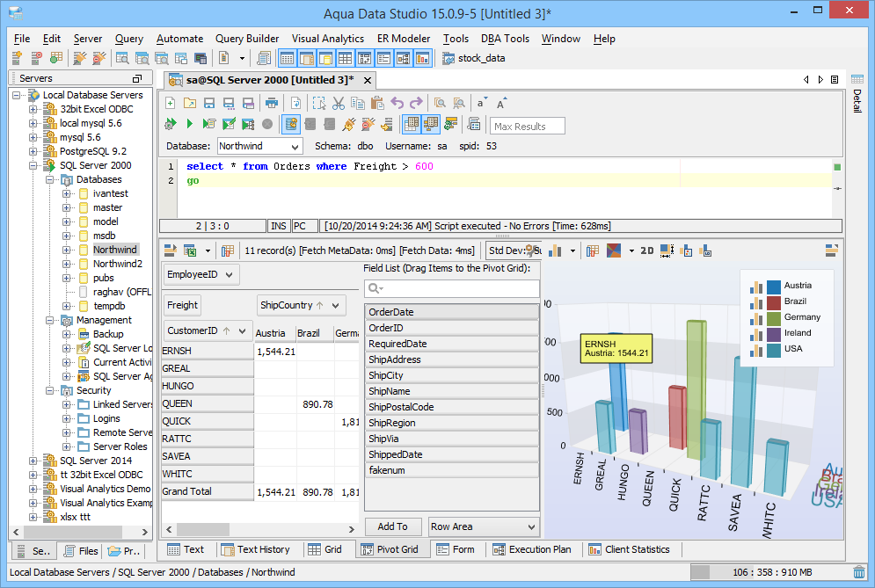Screen dimensions: 875x588
Task: Collapse the SQL Server 2000 tree node
Action: click(33, 166)
